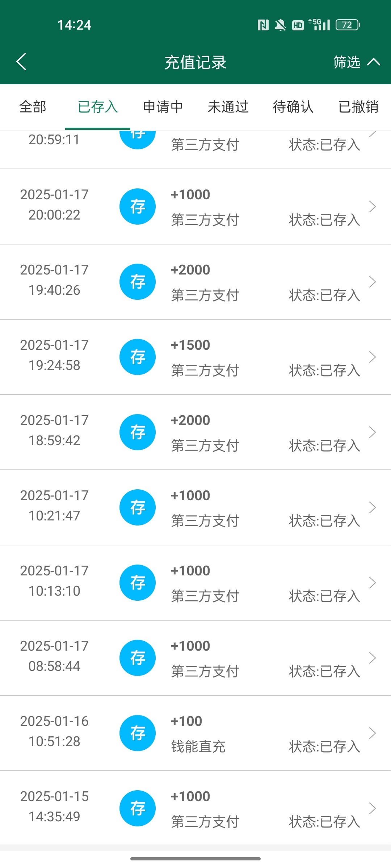Click the +100 钱能直充 amount text
Screen dimensions: 391x868
186,721
